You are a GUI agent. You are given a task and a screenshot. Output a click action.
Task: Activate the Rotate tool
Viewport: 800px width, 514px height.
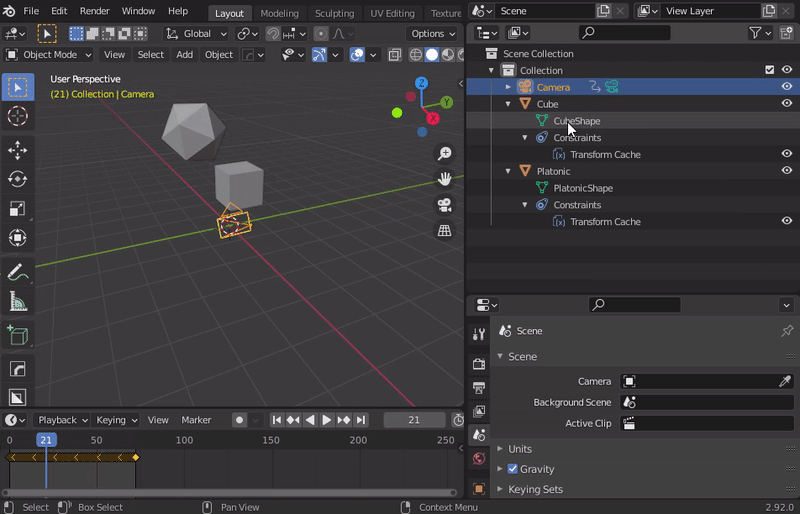pos(17,179)
